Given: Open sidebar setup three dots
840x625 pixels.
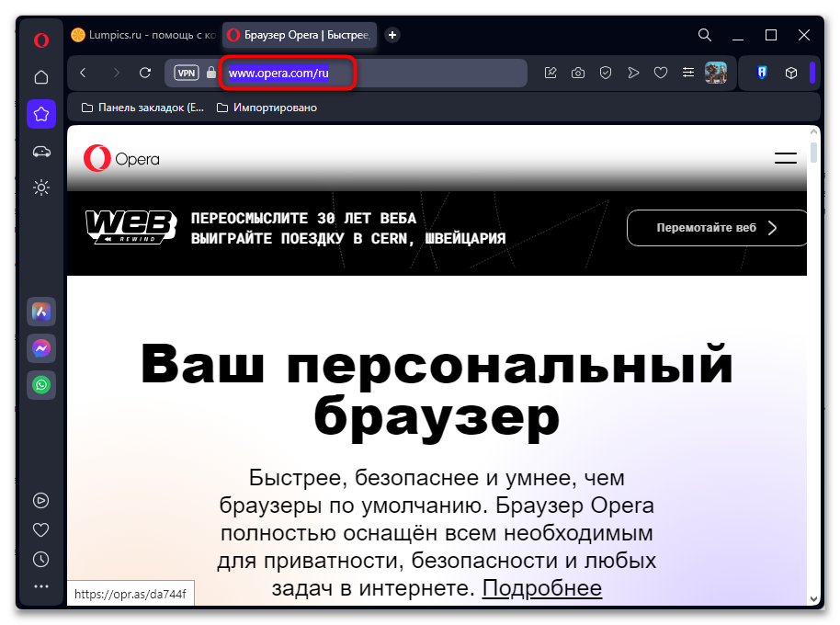Looking at the screenshot, I should coord(41,586).
